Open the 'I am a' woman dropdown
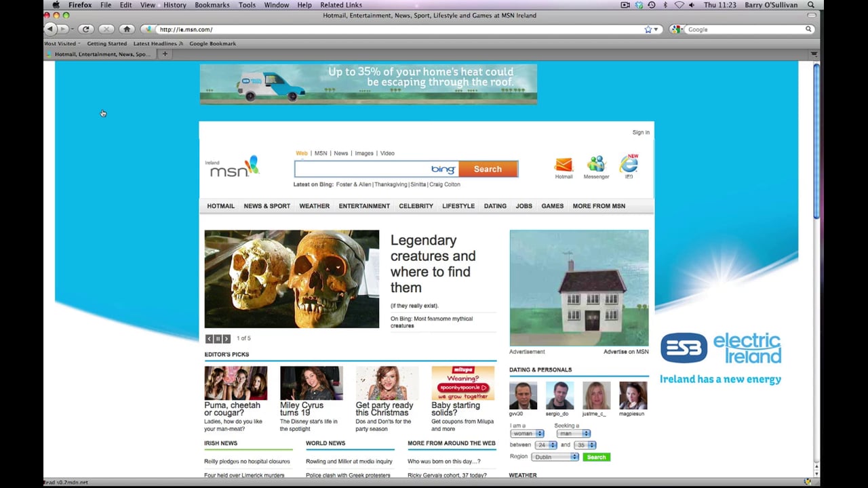Image resolution: width=868 pixels, height=488 pixels. pyautogui.click(x=527, y=433)
